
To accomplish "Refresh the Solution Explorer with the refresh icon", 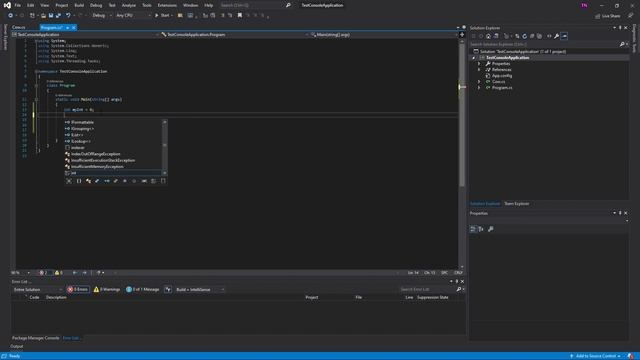I will [524, 36].
